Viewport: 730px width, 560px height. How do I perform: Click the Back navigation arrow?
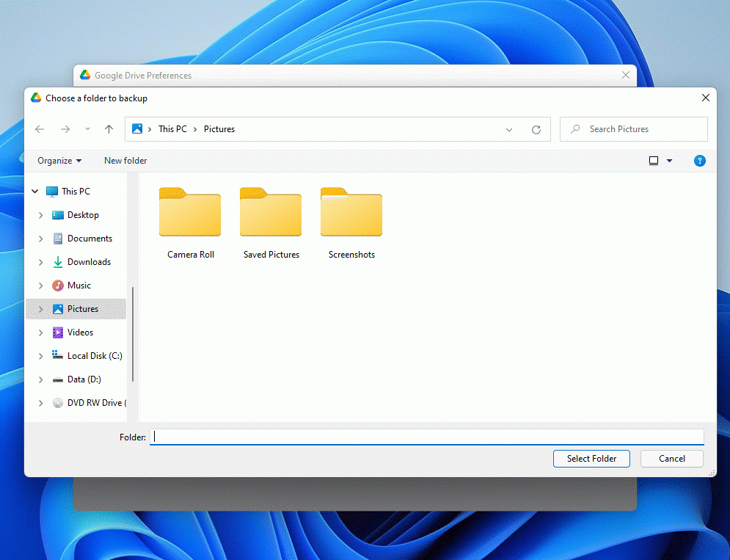click(40, 129)
